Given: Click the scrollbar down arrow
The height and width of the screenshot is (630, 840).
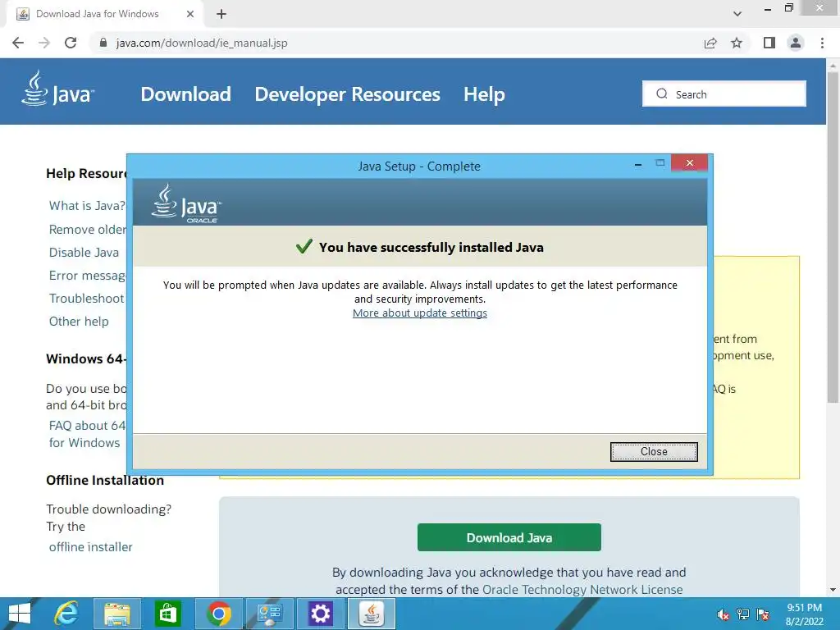Looking at the screenshot, I should pos(833,590).
